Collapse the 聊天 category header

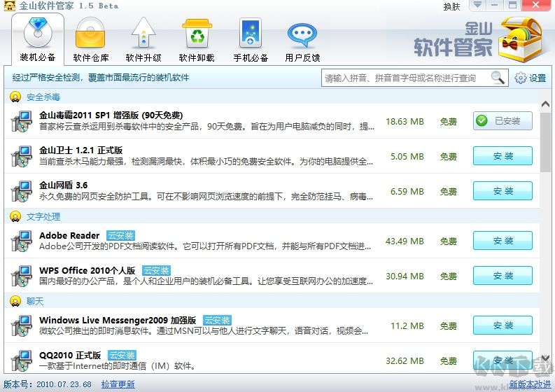(x=272, y=301)
